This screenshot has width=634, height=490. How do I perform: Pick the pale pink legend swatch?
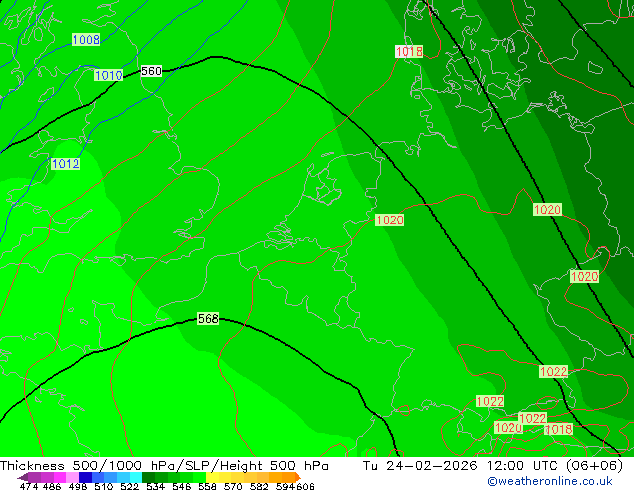click(x=72, y=477)
